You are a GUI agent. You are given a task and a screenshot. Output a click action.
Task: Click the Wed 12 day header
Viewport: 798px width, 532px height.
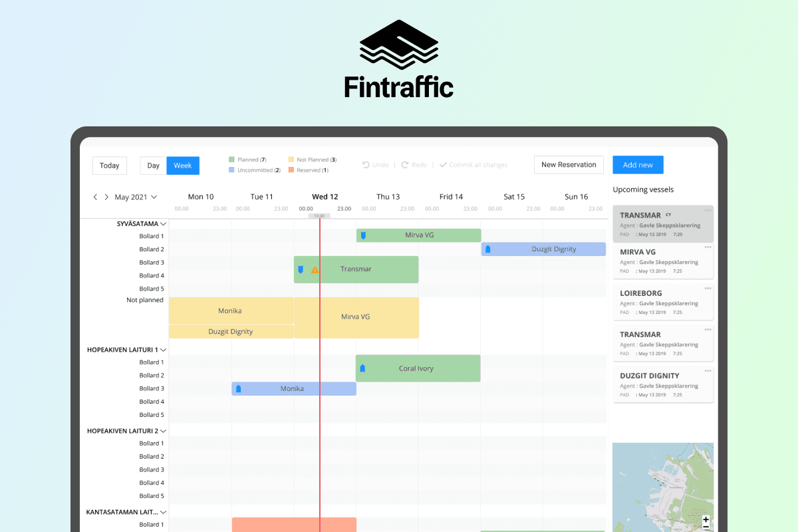point(325,197)
